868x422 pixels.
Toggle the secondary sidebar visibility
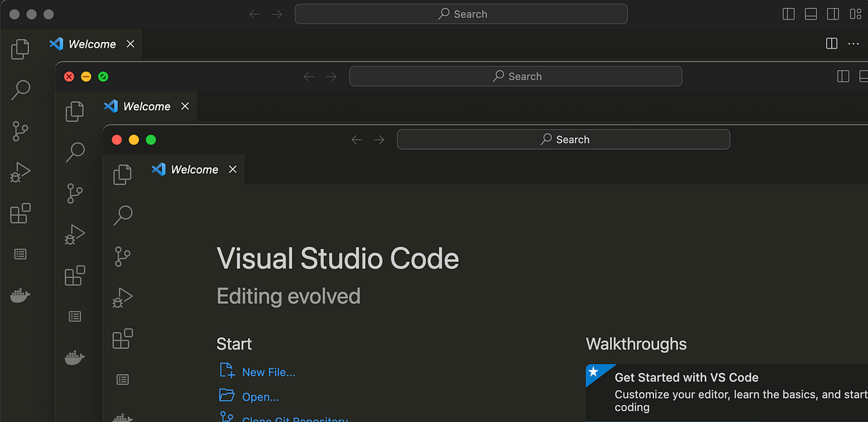click(833, 14)
